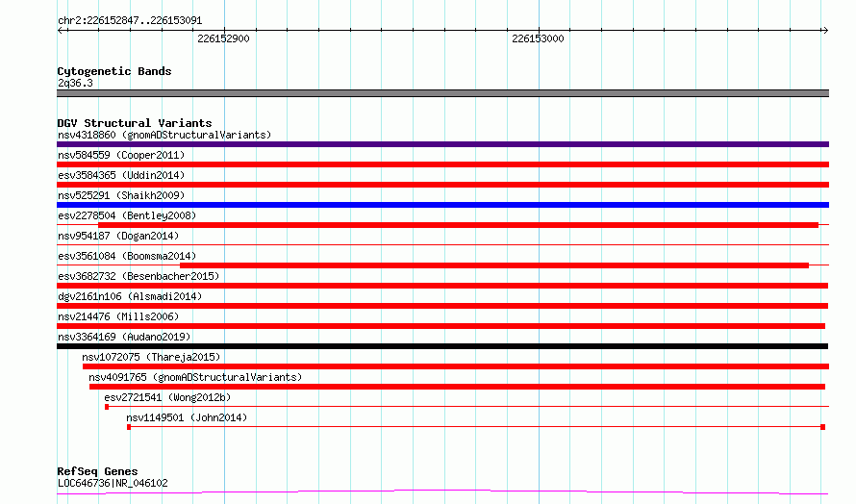The width and height of the screenshot is (856, 504).
Task: Click the nsv1149501 (John2014) label
Action: tap(187, 417)
